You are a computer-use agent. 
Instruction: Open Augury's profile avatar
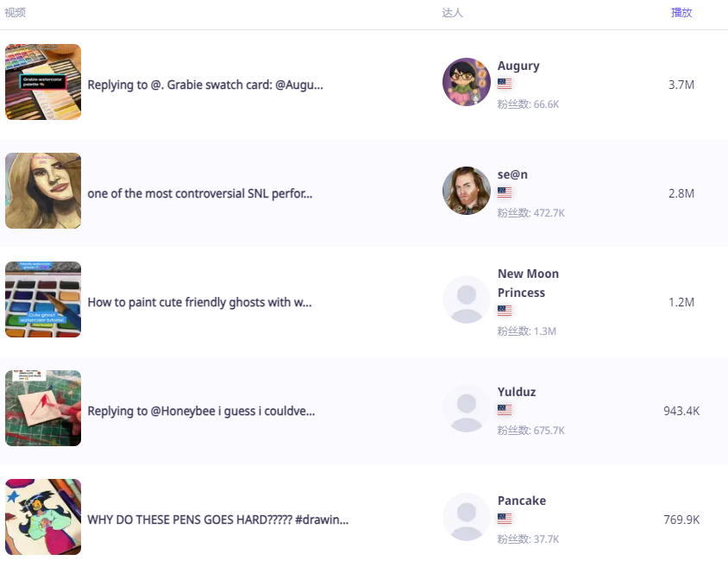point(466,82)
